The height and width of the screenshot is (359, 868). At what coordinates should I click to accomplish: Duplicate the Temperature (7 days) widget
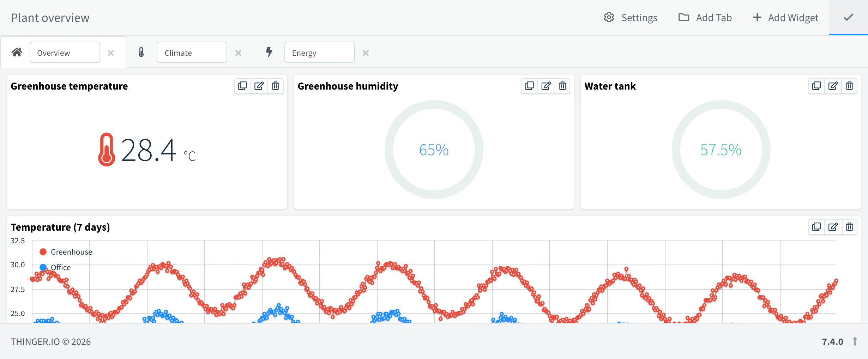[816, 227]
